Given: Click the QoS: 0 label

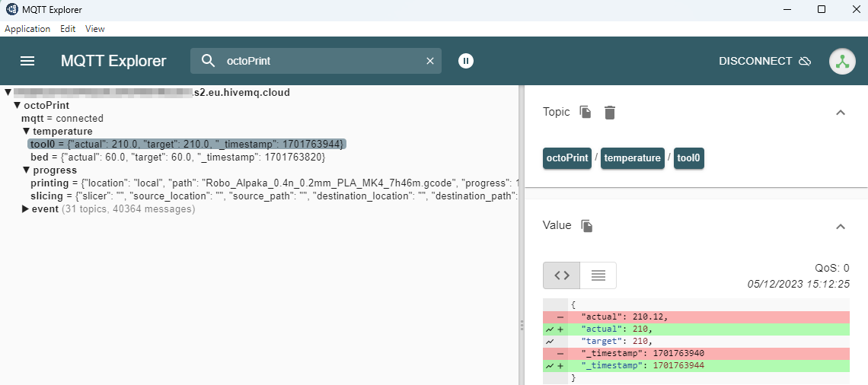Looking at the screenshot, I should pos(831,269).
